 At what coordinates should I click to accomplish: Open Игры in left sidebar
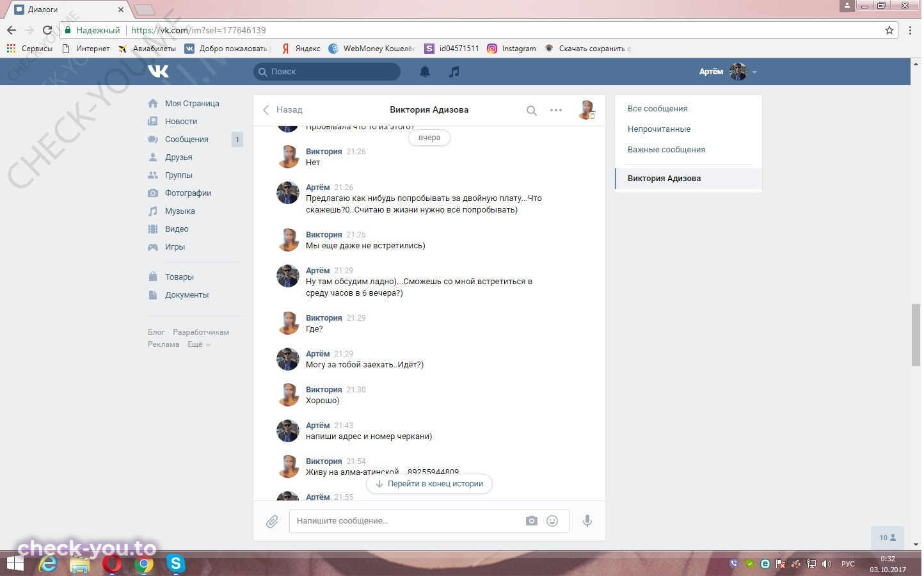point(175,247)
